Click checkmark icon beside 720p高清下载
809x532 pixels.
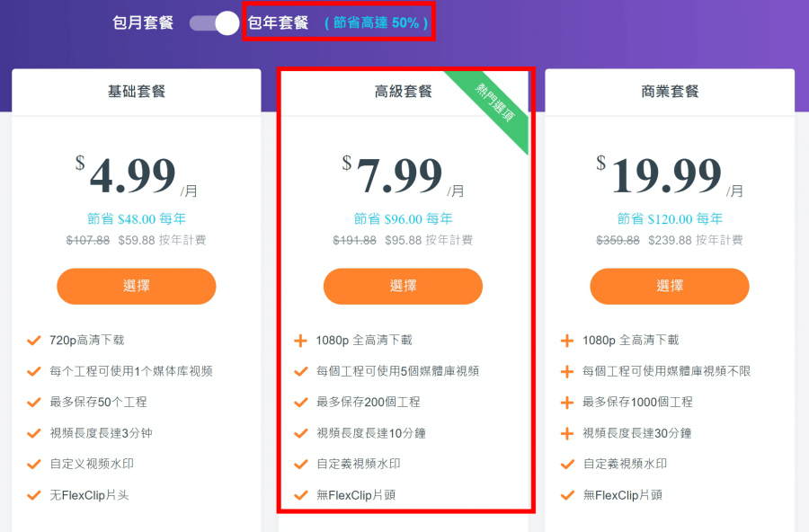tap(34, 341)
